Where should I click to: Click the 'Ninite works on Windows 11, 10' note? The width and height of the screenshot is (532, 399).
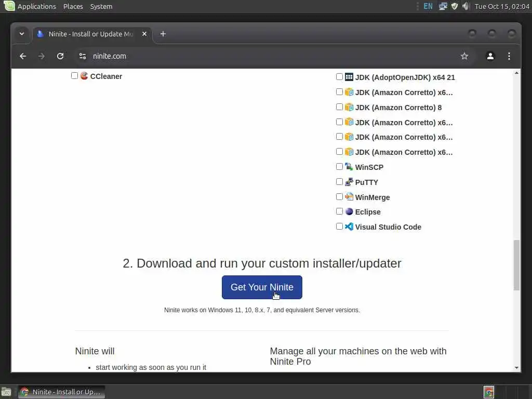coord(262,310)
